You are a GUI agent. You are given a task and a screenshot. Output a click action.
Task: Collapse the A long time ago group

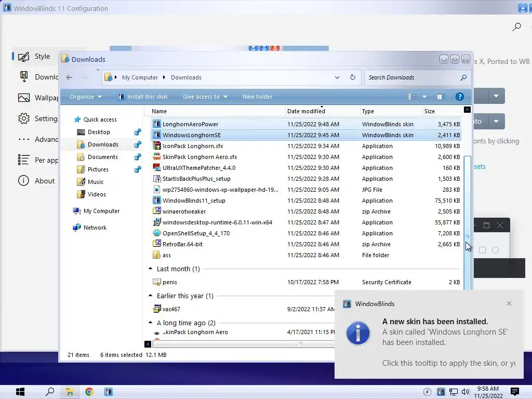[150, 323]
